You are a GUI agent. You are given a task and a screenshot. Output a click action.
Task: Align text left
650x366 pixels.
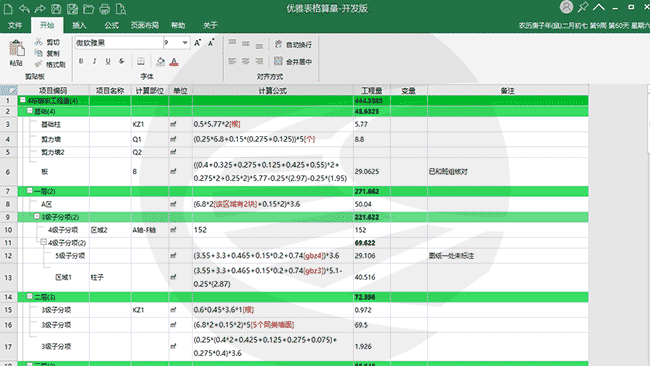click(233, 61)
